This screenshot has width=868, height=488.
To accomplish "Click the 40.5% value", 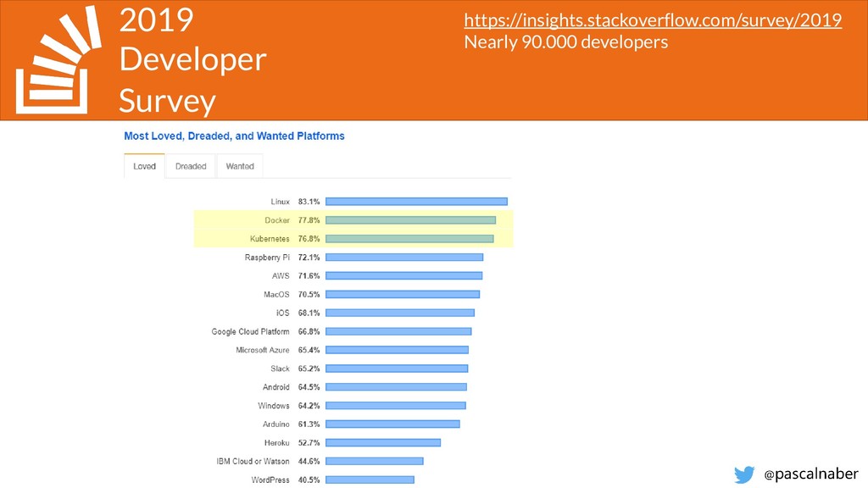I will click(309, 480).
